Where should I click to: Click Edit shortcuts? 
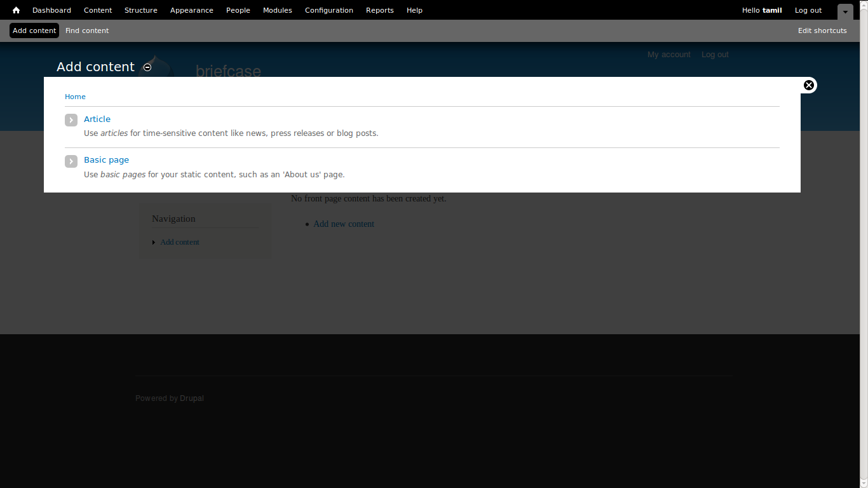pos(822,30)
